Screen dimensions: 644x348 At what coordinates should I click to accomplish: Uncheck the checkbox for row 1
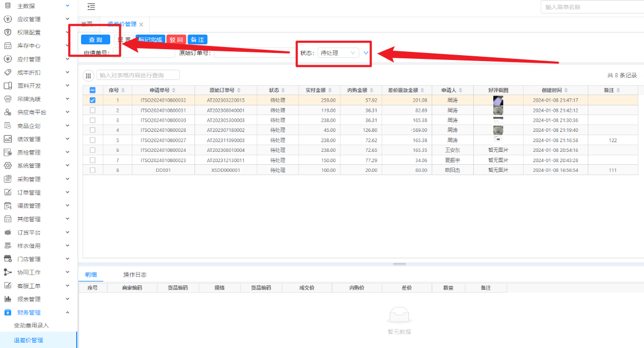pyautogui.click(x=92, y=101)
